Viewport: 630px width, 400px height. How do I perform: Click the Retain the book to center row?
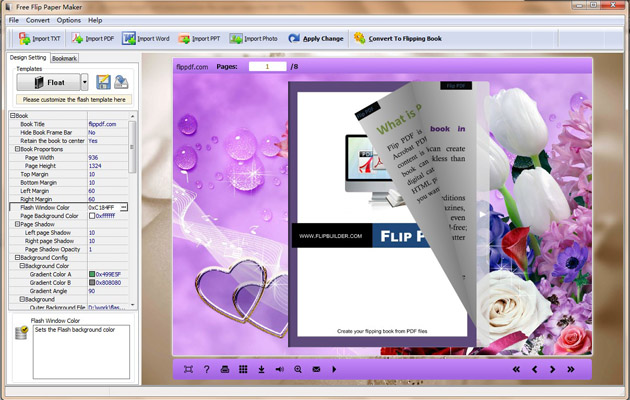click(69, 141)
